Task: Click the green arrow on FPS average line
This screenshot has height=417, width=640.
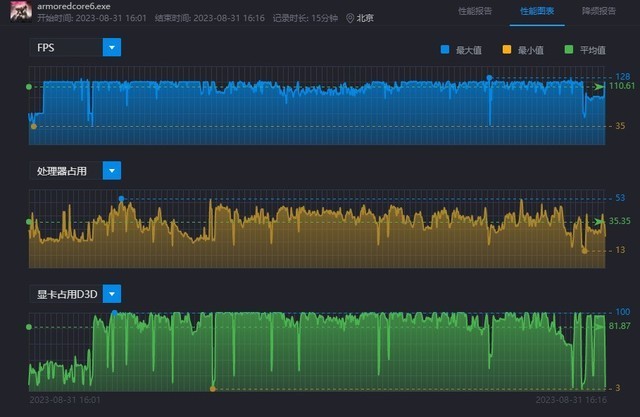Action: pos(599,87)
